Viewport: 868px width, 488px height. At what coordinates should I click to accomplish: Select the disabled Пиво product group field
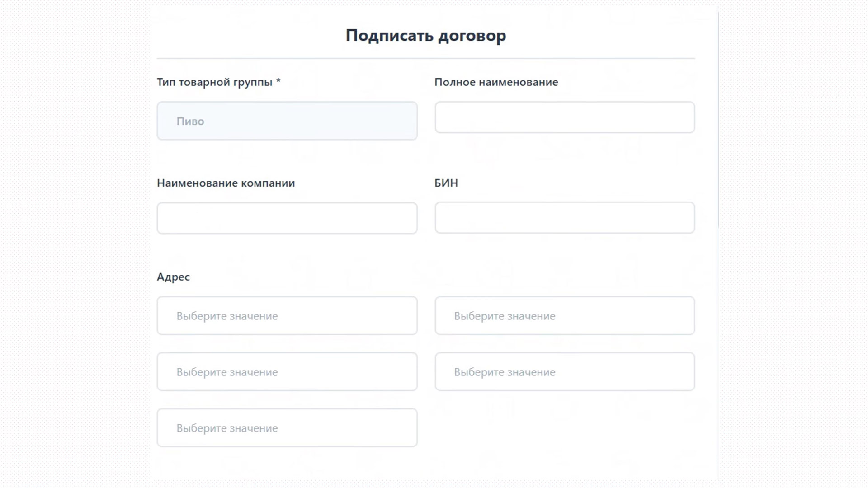click(287, 121)
